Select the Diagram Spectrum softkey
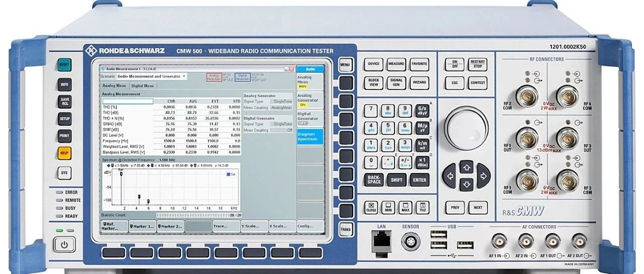The image size is (644, 274). pyautogui.click(x=310, y=137)
